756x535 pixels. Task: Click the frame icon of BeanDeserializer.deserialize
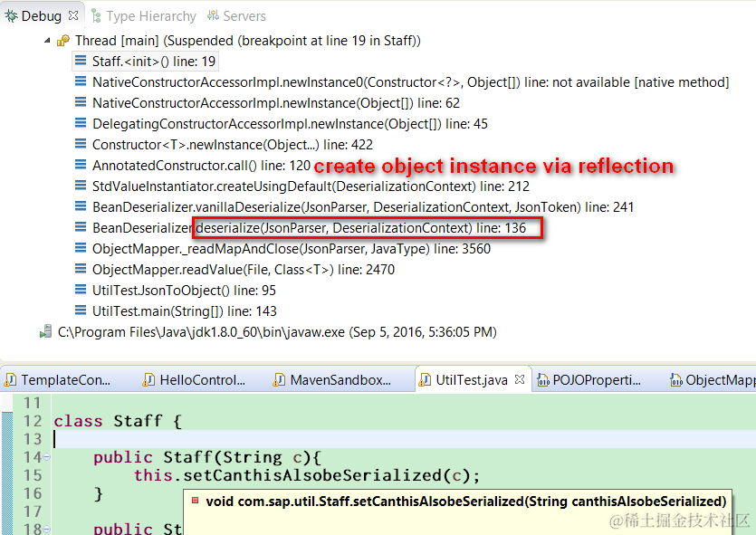tap(81, 226)
